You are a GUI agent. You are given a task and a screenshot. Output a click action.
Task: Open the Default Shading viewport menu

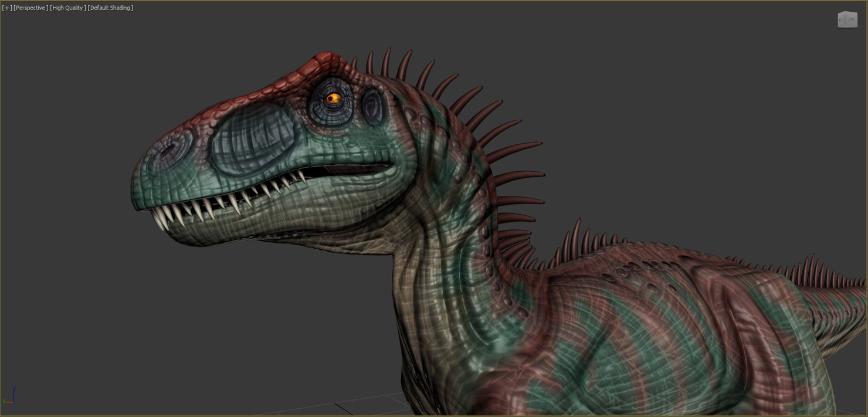[110, 8]
